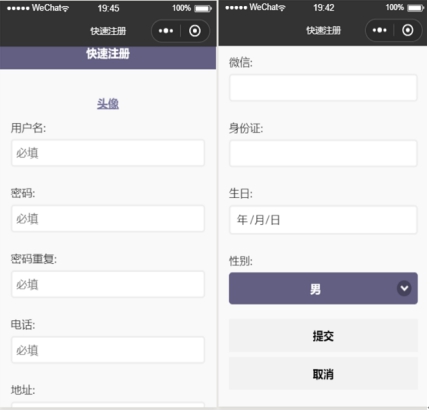Viewport: 430px width, 411px height.
Task: Click the 生日: label
Action: coord(241,193)
